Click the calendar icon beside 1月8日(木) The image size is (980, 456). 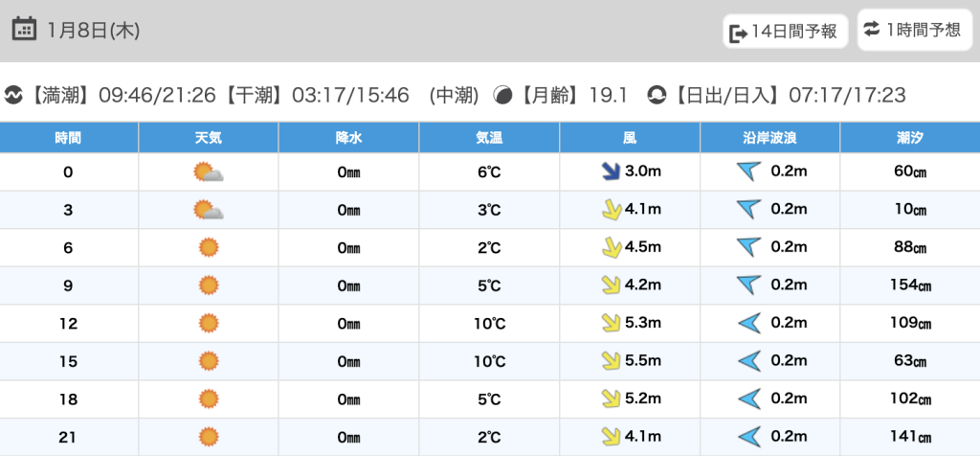pyautogui.click(x=25, y=30)
